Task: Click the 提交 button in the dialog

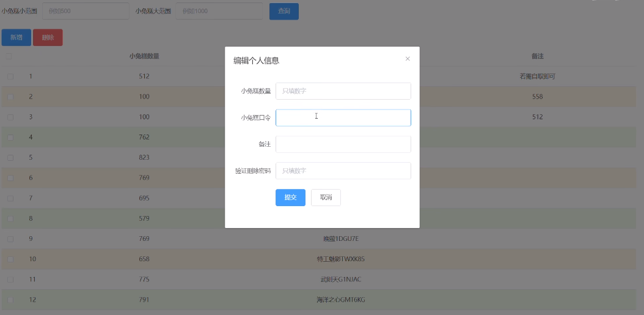Action: [x=290, y=198]
